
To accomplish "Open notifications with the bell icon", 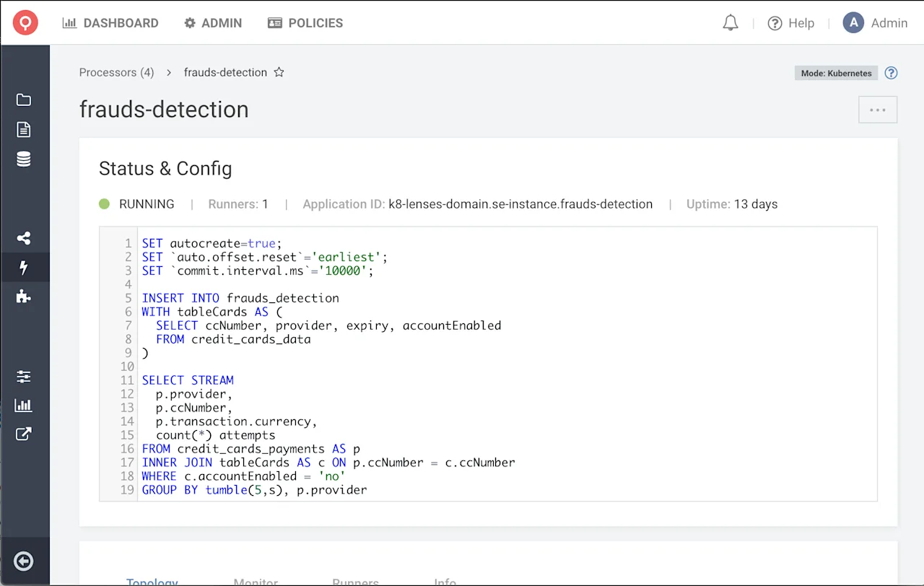I will pos(730,22).
